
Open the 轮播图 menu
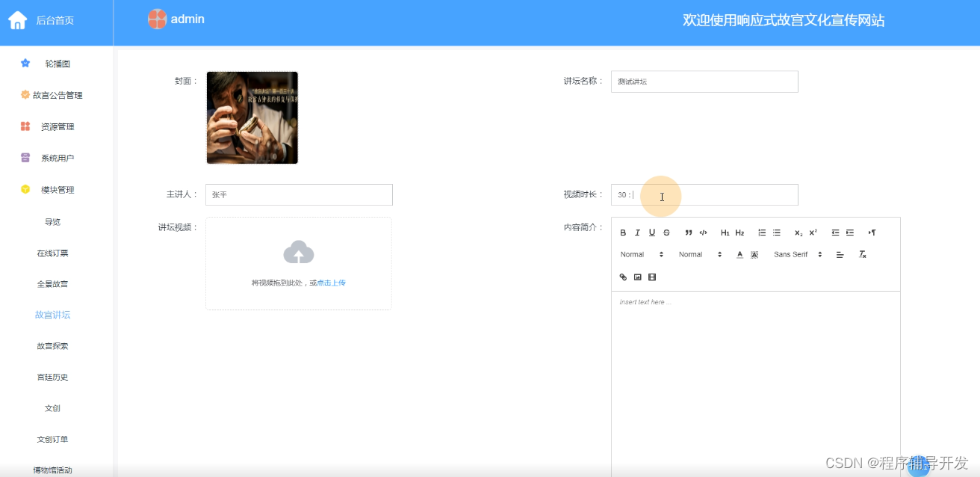click(57, 64)
